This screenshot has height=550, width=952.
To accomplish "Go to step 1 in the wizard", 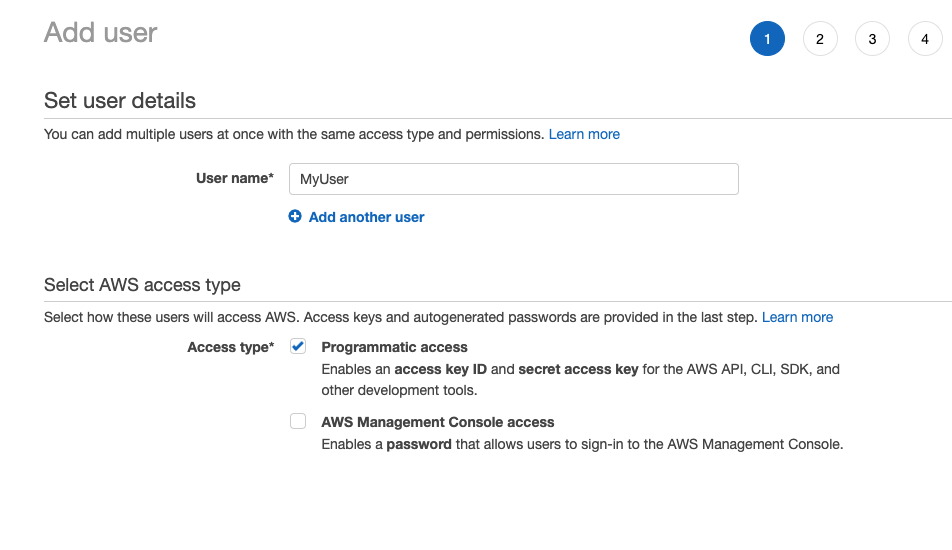I will click(767, 39).
